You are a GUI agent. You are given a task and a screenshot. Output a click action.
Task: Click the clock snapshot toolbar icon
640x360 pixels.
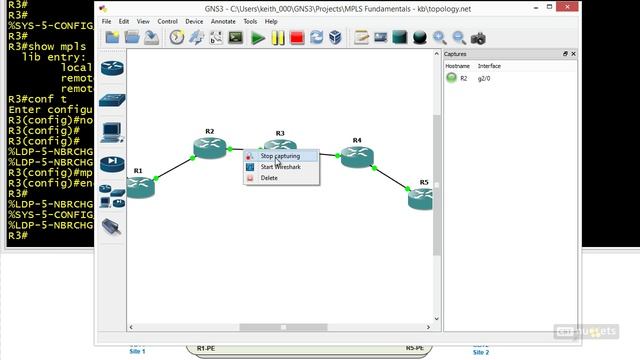[x=177, y=38]
